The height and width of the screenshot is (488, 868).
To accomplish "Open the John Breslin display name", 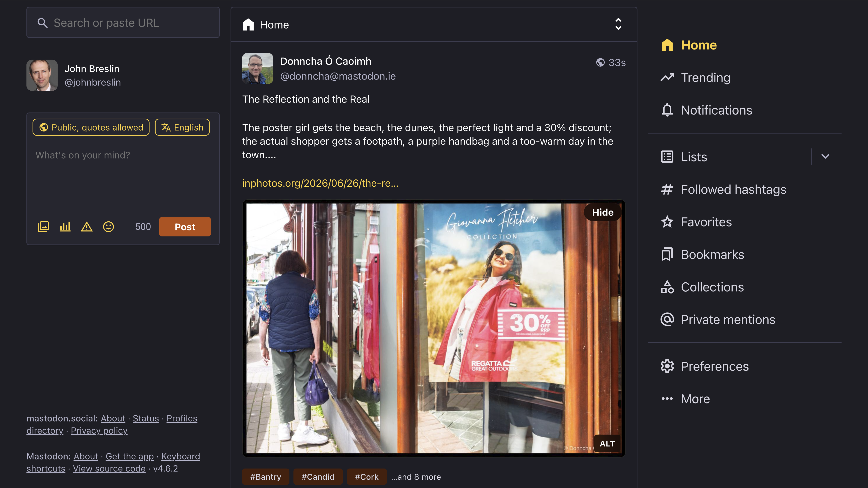I will point(92,69).
